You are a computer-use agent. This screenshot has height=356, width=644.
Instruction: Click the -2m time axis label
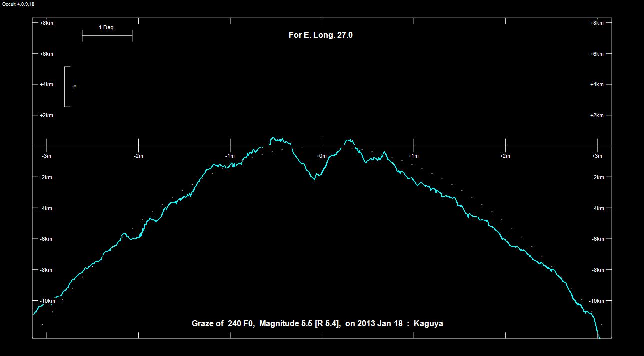click(138, 156)
